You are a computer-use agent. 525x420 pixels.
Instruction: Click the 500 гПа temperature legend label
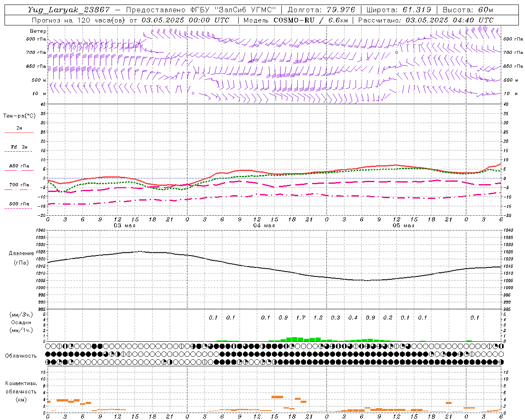pos(19,204)
